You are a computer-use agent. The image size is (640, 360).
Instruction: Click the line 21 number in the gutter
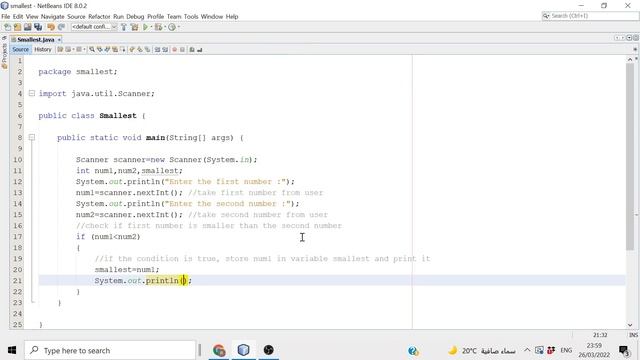click(17, 281)
